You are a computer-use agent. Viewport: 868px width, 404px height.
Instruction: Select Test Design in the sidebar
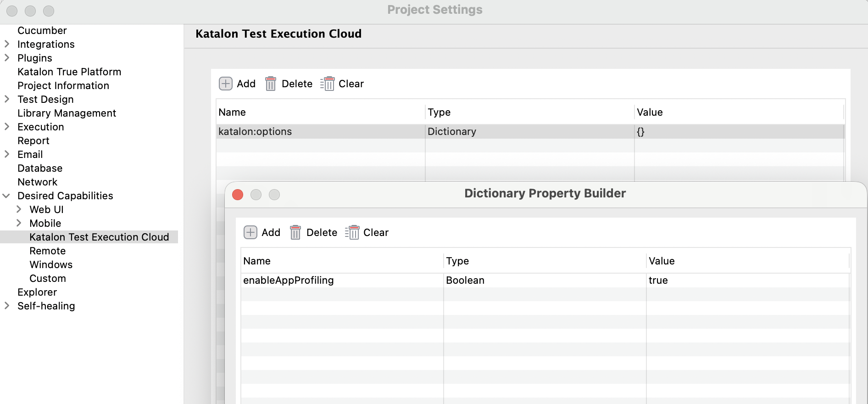[45, 99]
